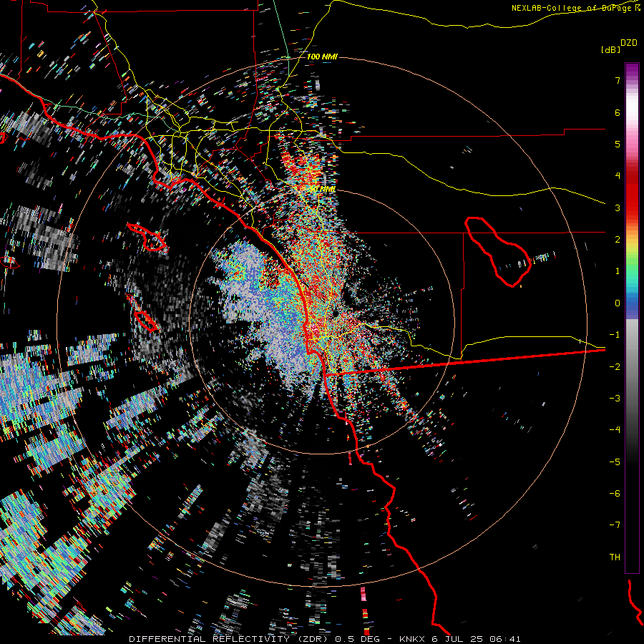The height and width of the screenshot is (644, 644).
Task: Click the -4 value on color scale
Action: point(615,430)
